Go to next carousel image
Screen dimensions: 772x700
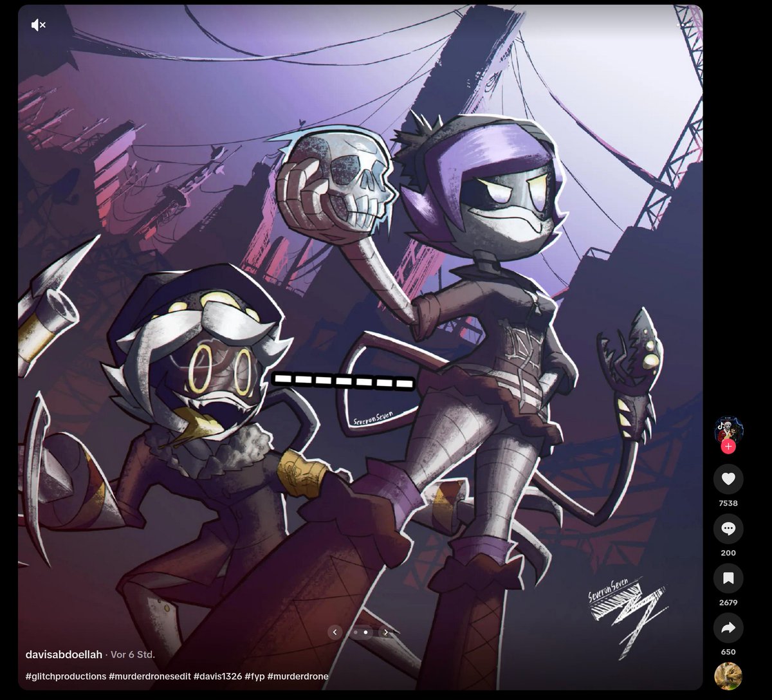385,632
